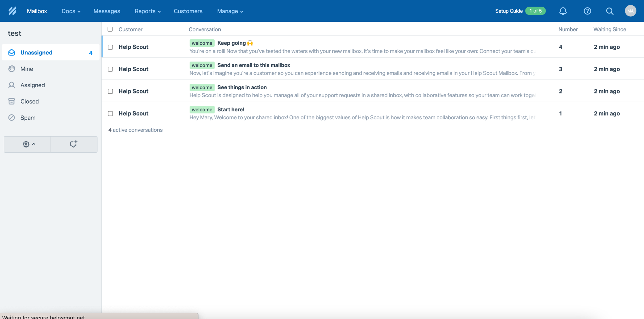Click Help Scout customer name in conversation 4 row
The image size is (644, 319).
(133, 47)
